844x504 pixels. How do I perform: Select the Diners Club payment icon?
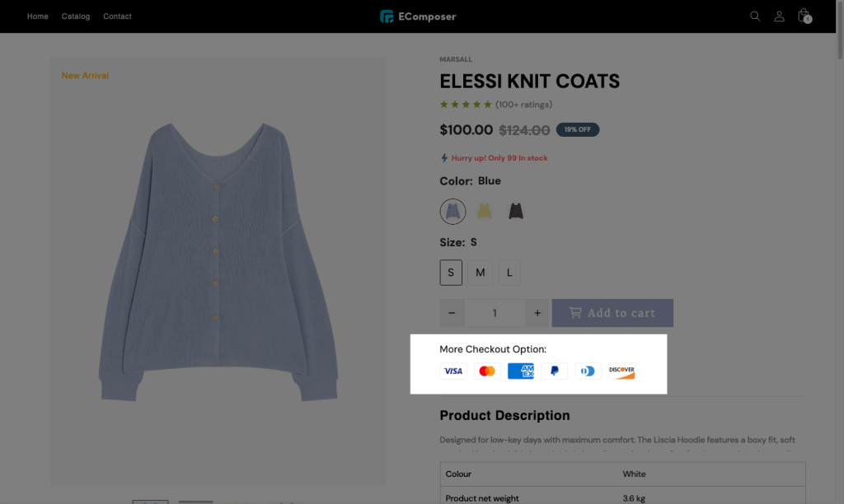point(588,371)
